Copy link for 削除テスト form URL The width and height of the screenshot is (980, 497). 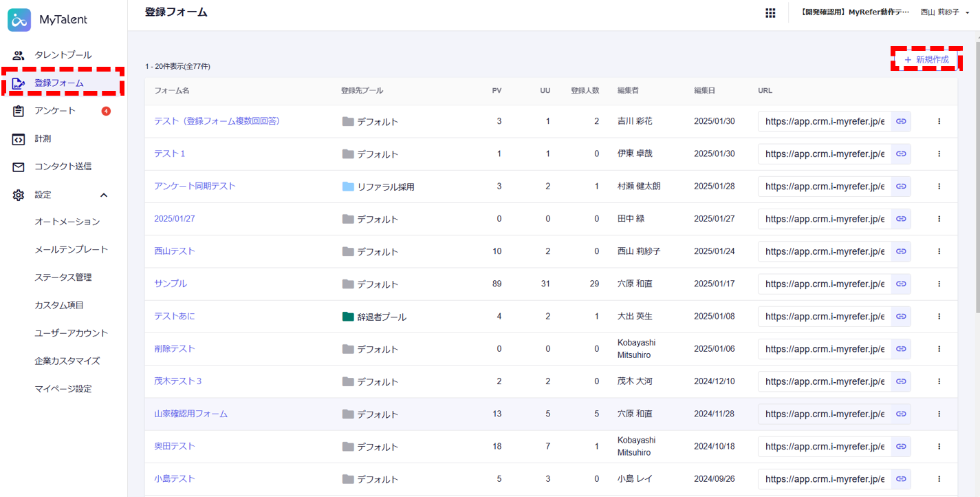point(901,349)
